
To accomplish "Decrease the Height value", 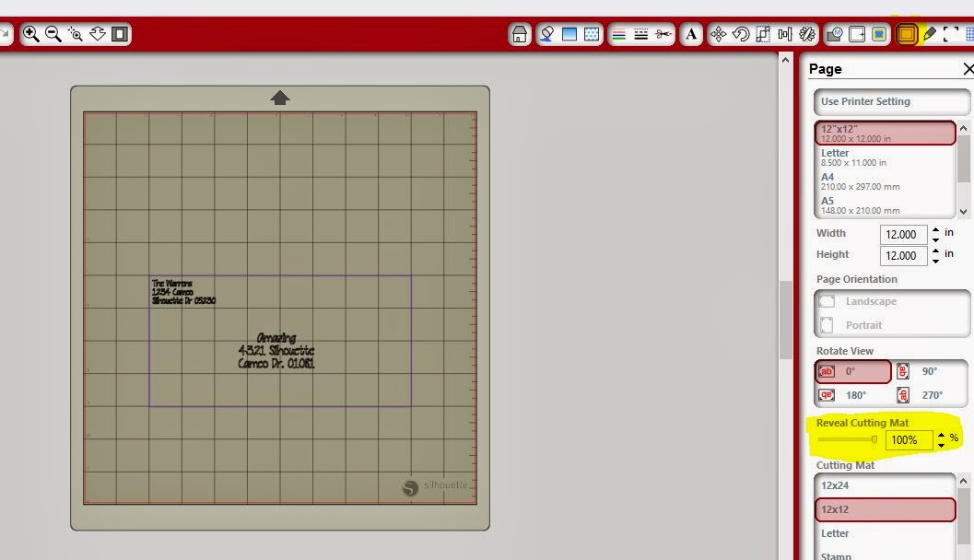I will (x=935, y=261).
